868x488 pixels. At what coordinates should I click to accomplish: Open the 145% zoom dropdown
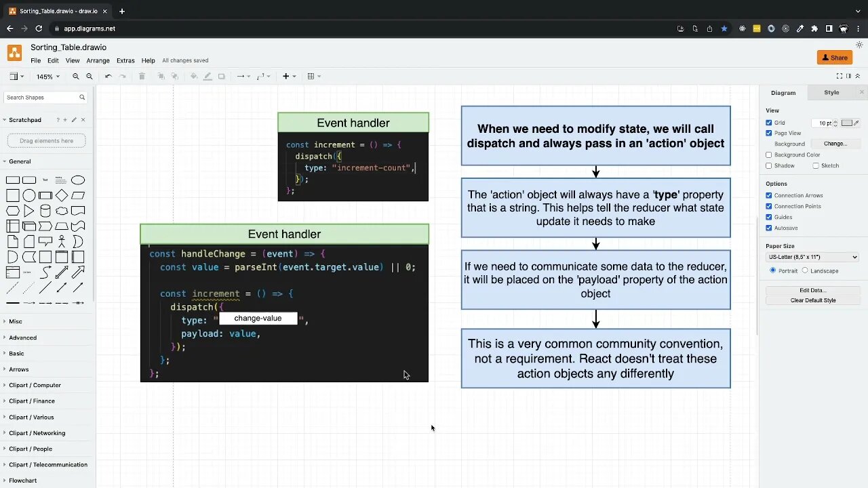point(47,77)
